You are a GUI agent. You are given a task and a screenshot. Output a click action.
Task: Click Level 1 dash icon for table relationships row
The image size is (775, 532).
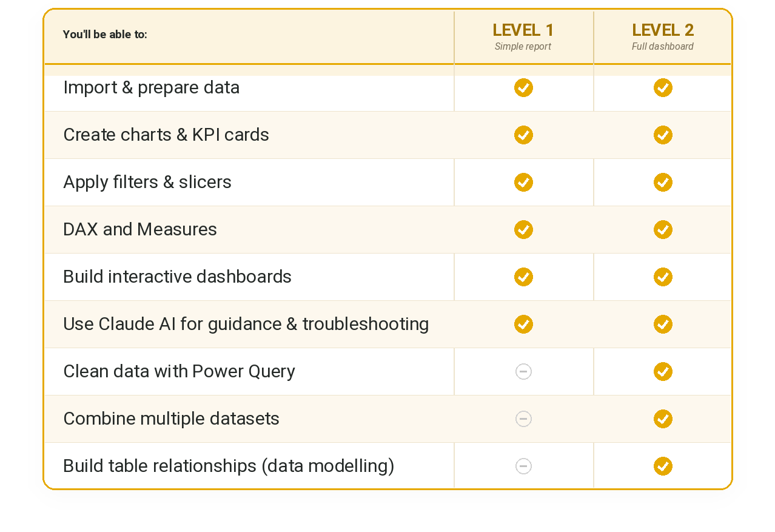523,466
